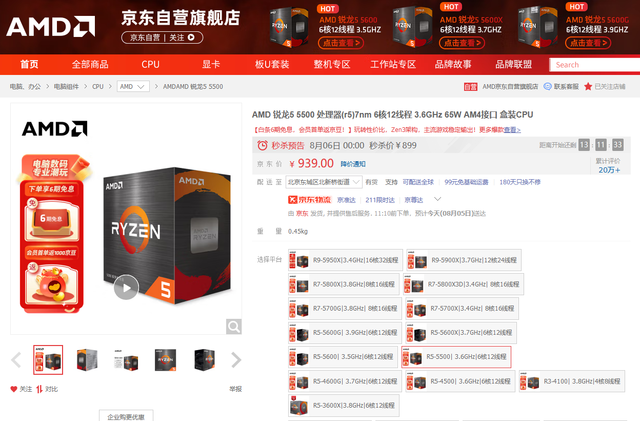Open the 整机专区 tab

point(332,65)
